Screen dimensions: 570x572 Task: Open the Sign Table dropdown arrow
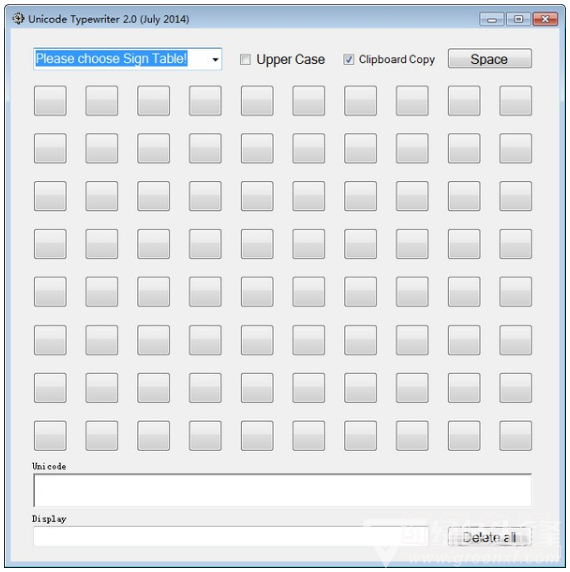pyautogui.click(x=216, y=59)
